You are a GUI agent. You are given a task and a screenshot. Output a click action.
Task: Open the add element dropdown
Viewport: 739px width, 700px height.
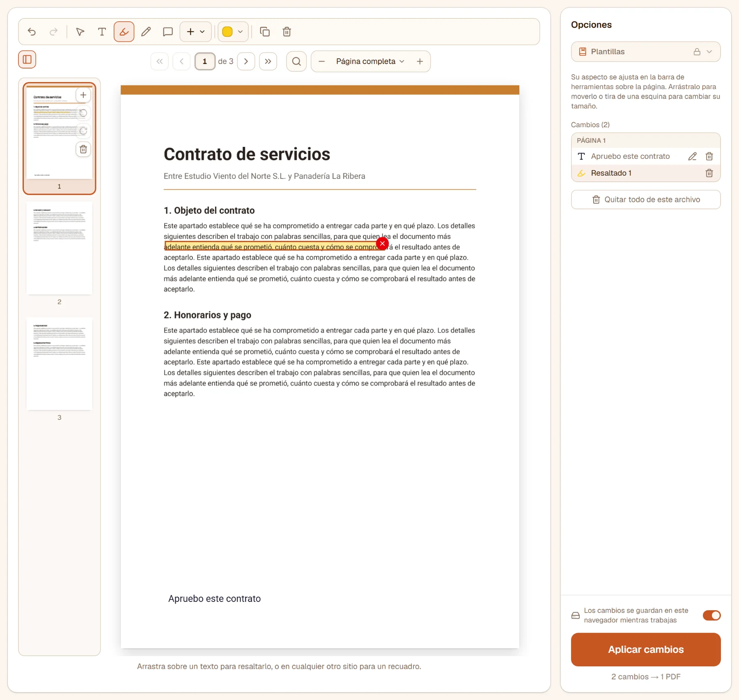pos(196,32)
